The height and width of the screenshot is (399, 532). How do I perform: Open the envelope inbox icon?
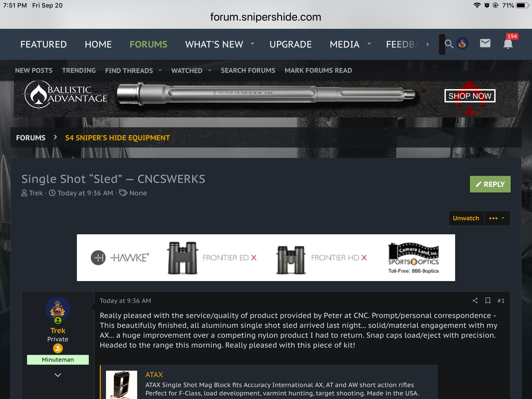pyautogui.click(x=485, y=43)
